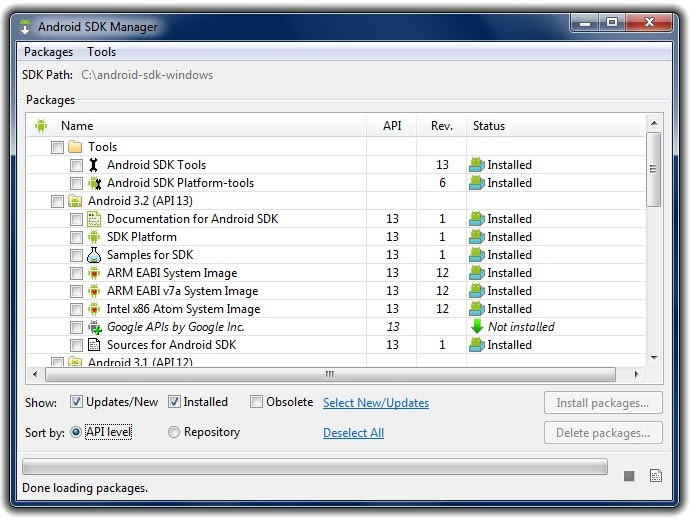Click the SDK path 'C:\android-sdk-windows' text
This screenshot has height=520, width=690.
click(x=147, y=75)
